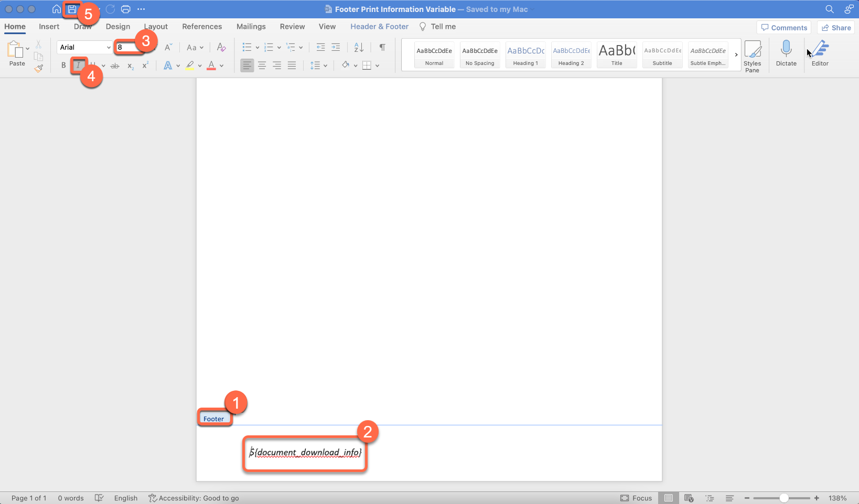The image size is (859, 504).
Task: Click the Sort A to Z icon
Action: 359,48
